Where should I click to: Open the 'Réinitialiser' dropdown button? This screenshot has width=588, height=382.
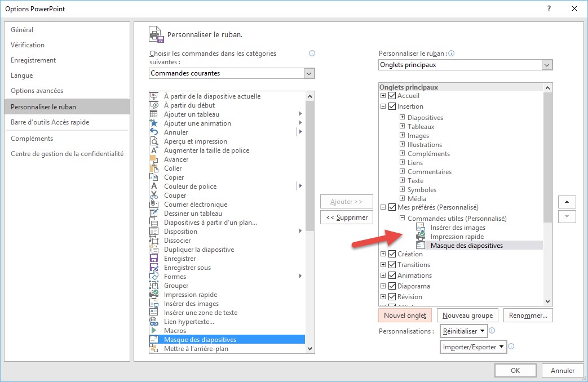click(x=463, y=331)
